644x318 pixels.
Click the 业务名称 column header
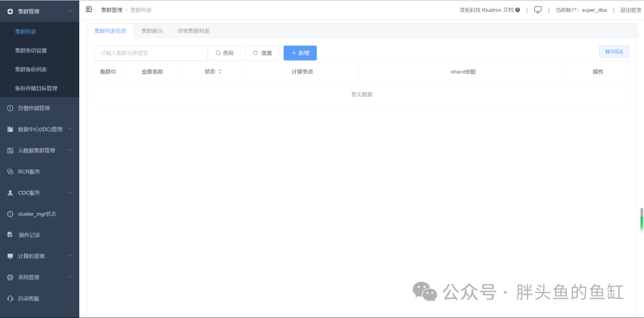click(153, 72)
